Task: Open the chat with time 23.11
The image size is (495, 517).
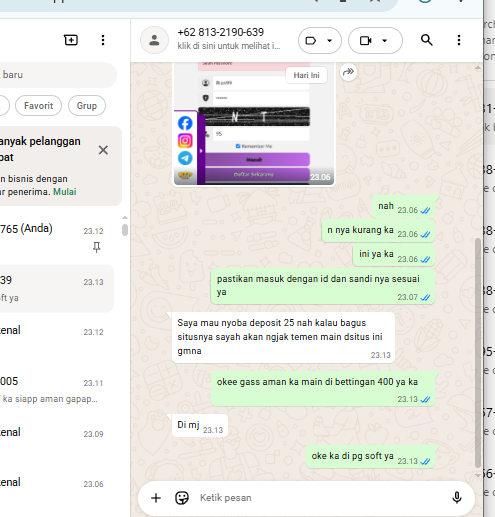Action: [x=57, y=390]
